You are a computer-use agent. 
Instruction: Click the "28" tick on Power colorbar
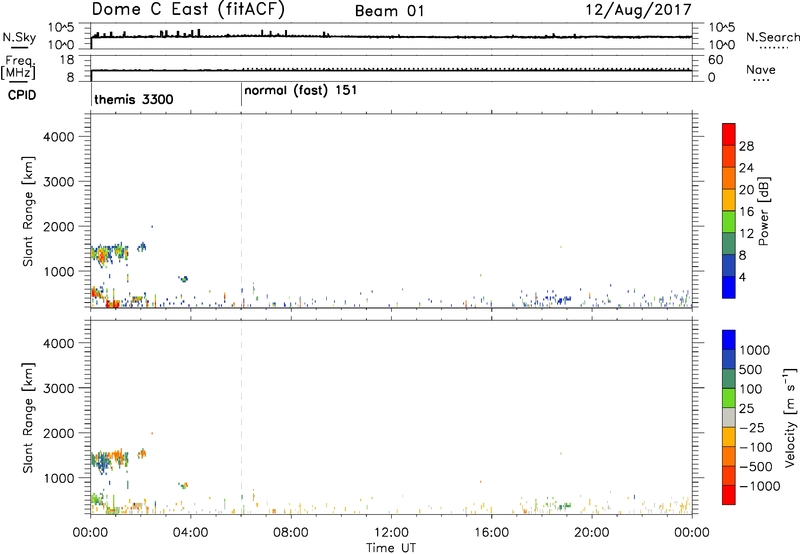[x=746, y=146]
